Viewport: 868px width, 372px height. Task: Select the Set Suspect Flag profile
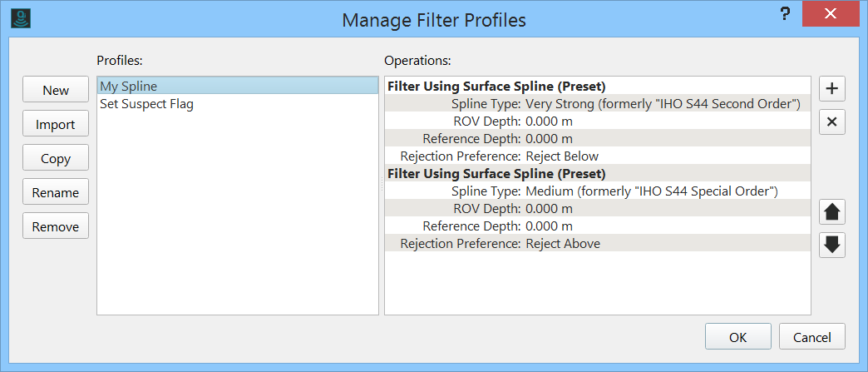point(146,104)
